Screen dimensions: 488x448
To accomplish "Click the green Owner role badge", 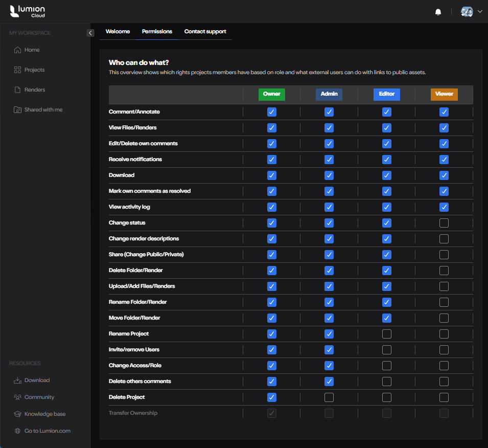I will point(272,94).
